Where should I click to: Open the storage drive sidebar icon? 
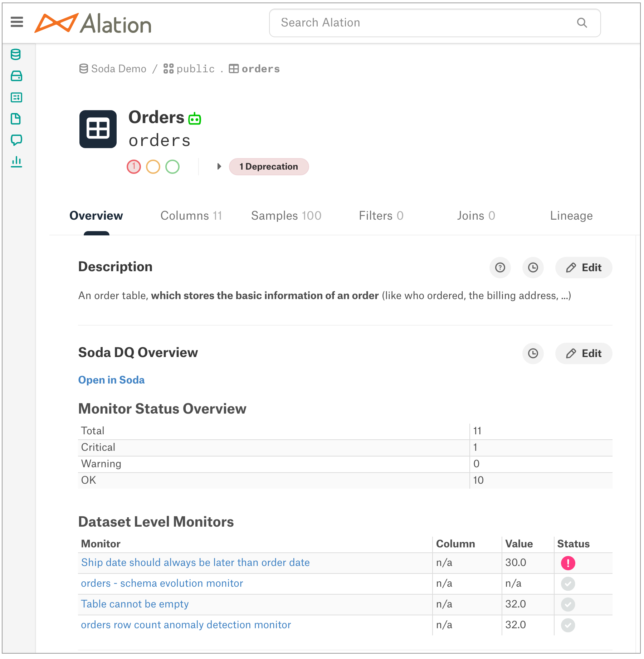[x=16, y=76]
